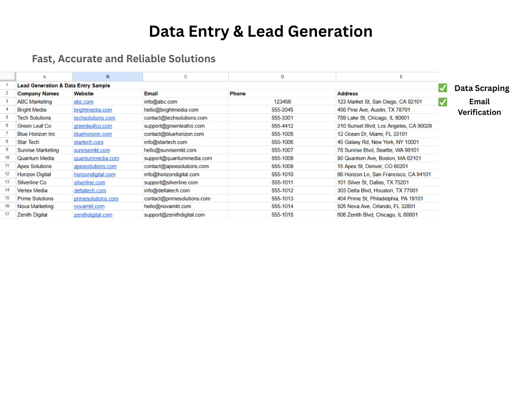Select column A header
Image resolution: width=532 pixels, height=399 pixels.
(44, 77)
